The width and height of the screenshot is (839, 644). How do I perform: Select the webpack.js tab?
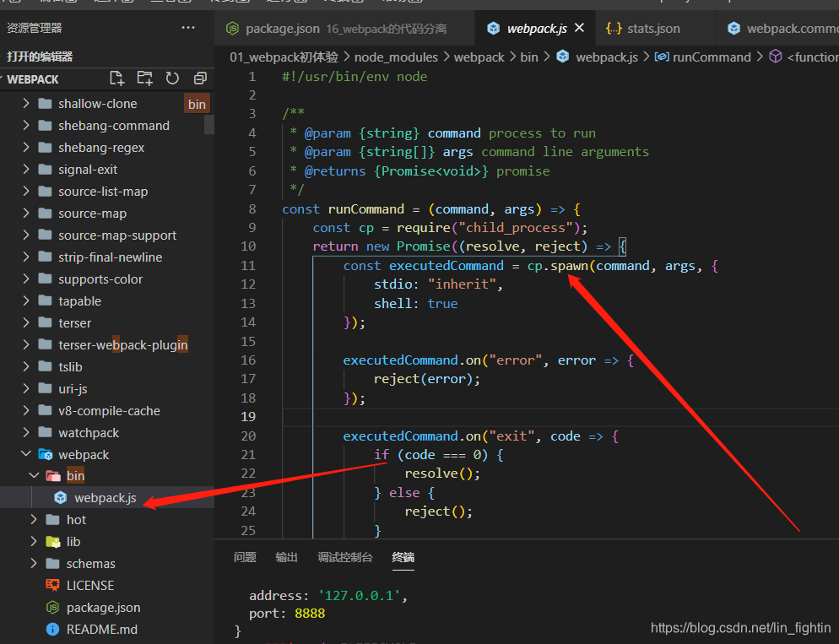click(537, 29)
